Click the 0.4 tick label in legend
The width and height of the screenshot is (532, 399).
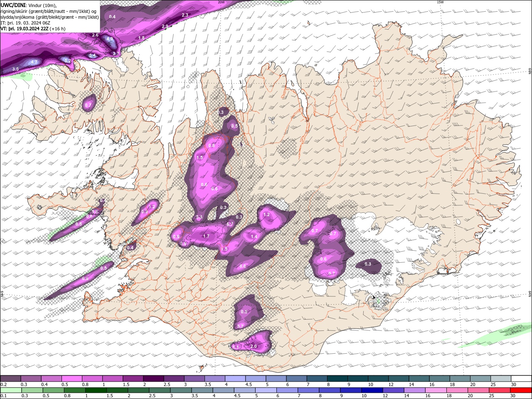click(x=44, y=384)
